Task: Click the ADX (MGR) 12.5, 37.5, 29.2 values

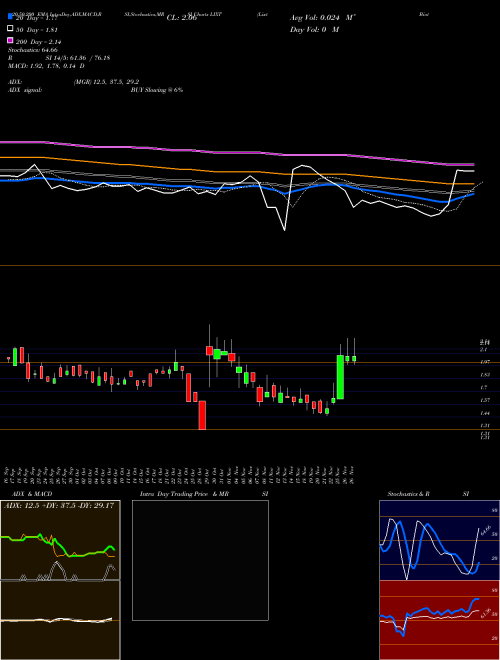Action: pyautogui.click(x=106, y=82)
